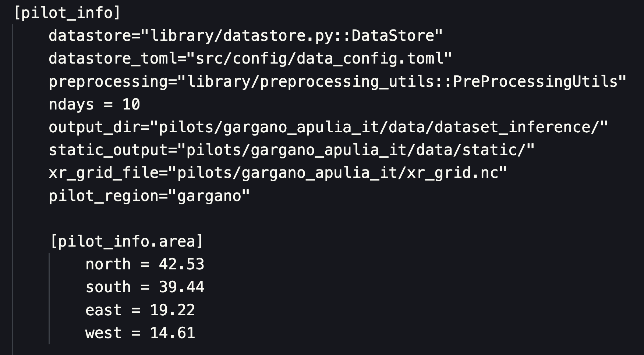The image size is (644, 355).
Task: Click the west value 14.61
Action: coord(172,333)
